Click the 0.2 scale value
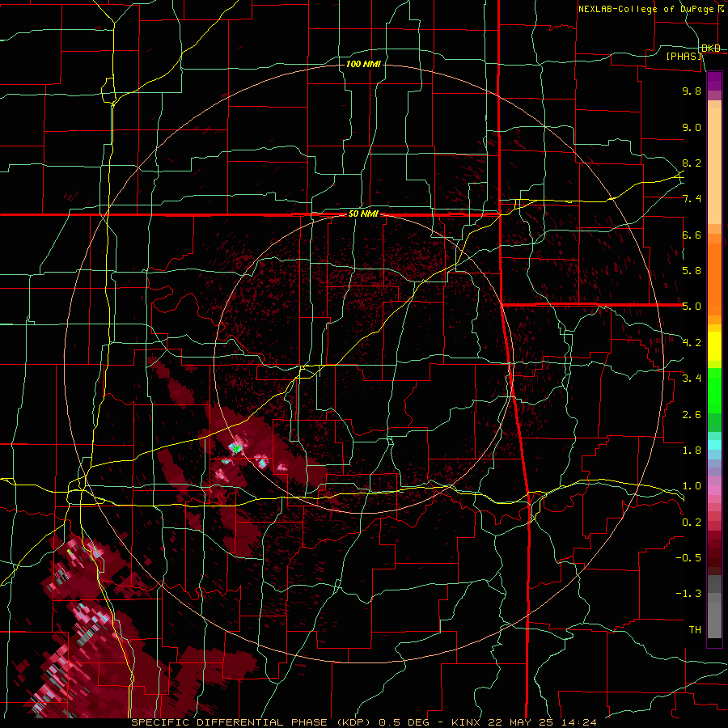728x728 pixels. (x=692, y=523)
